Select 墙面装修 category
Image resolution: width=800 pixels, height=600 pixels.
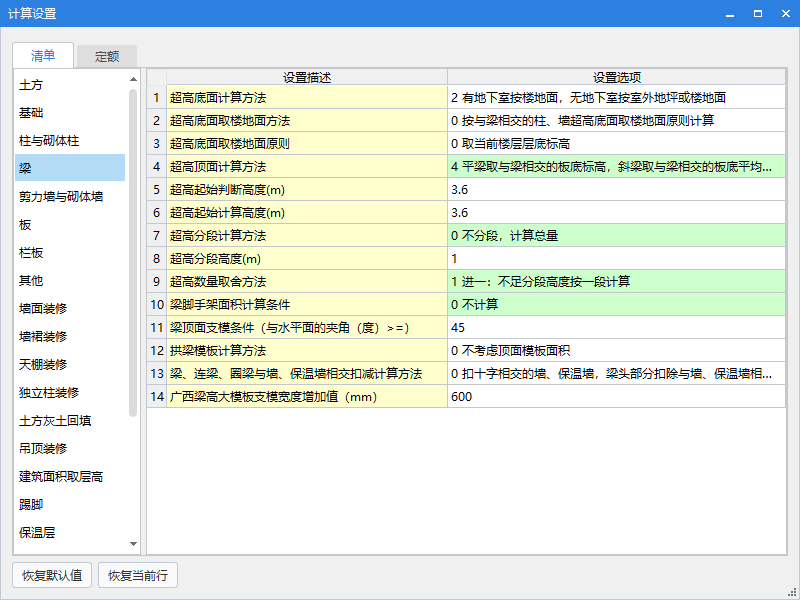pos(70,309)
